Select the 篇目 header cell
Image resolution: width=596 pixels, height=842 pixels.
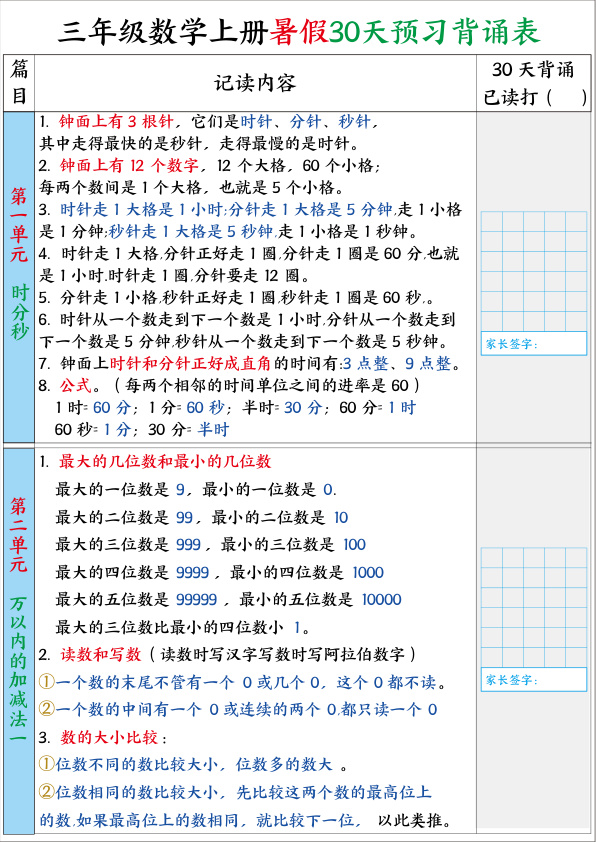coord(19,83)
